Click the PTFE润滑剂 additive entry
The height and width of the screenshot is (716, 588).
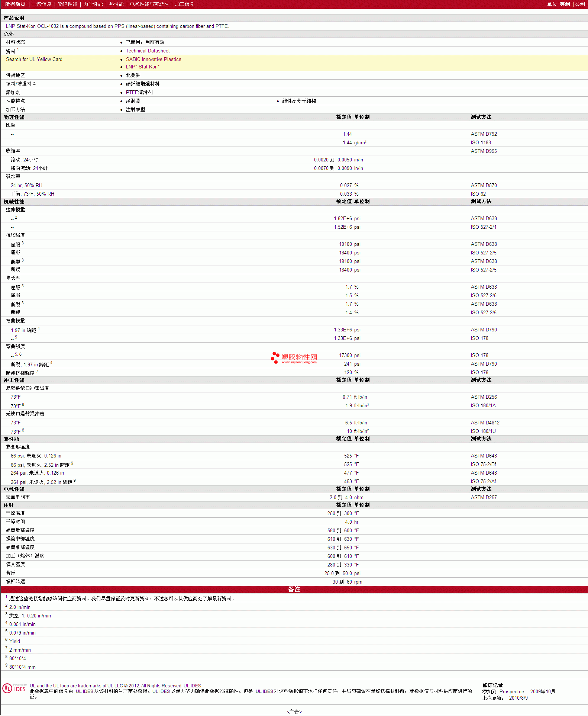[139, 93]
